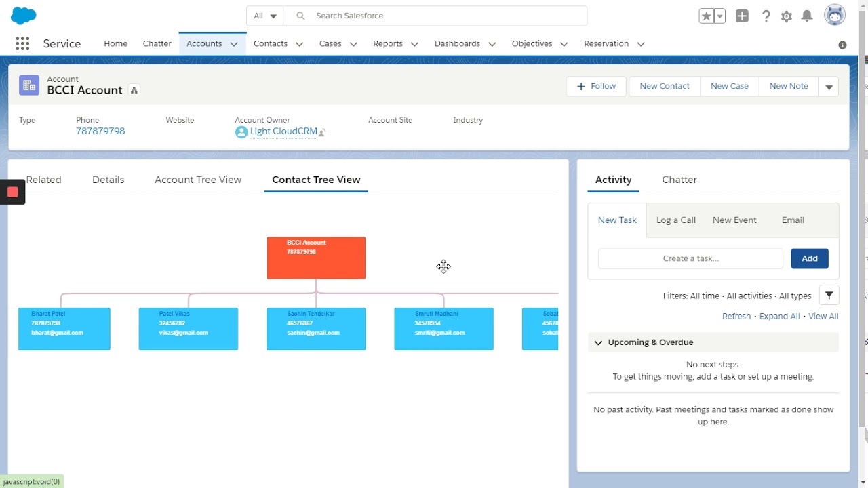868x488 pixels.
Task: Switch to the Details tab
Action: [108, 180]
